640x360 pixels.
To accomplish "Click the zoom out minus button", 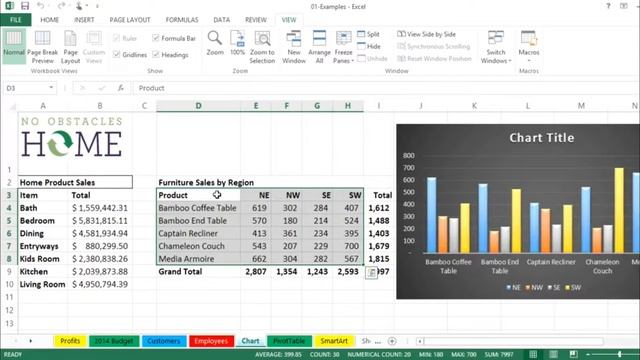I will point(588,354).
